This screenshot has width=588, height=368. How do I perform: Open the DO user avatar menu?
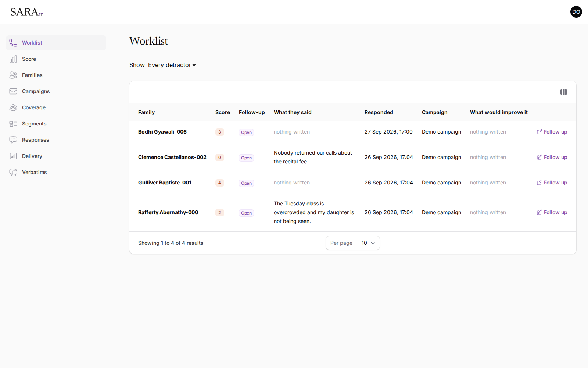point(576,12)
